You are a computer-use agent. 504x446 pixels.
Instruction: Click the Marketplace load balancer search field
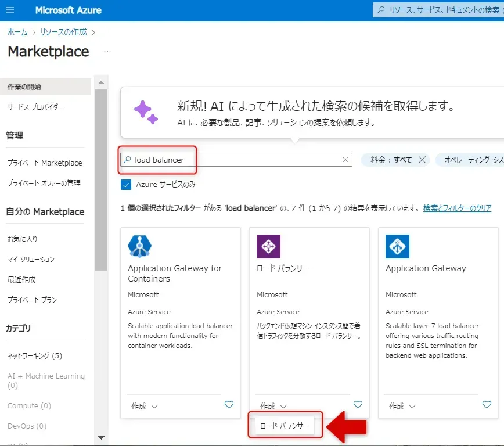tap(238, 160)
